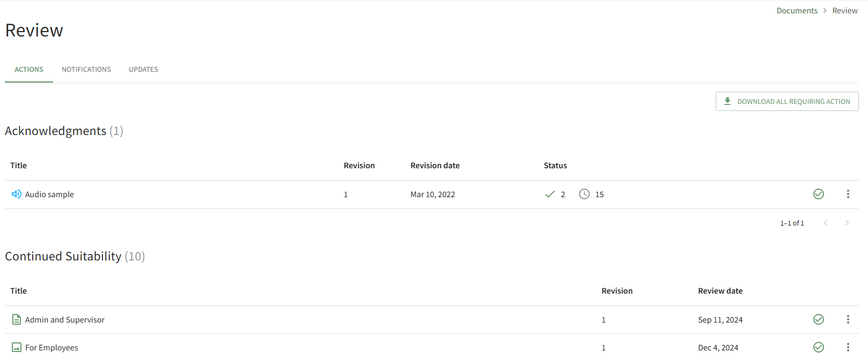Click Download All Requiring Action button
868x359 pixels.
tap(787, 101)
